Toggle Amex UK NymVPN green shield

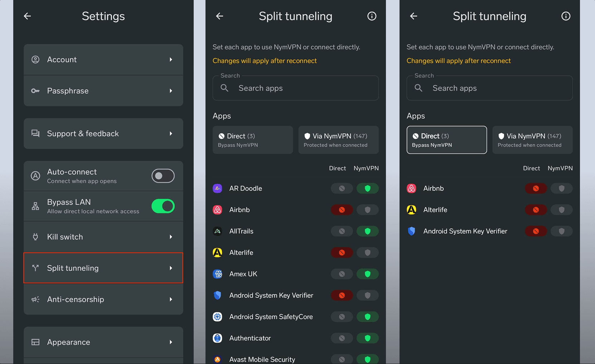point(367,274)
